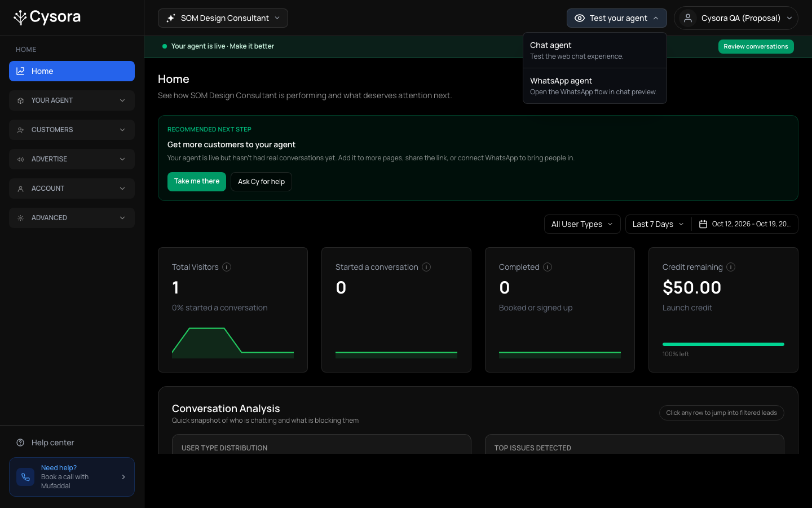This screenshot has height=508, width=812.
Task: Click the Take me there button
Action: [197, 182]
